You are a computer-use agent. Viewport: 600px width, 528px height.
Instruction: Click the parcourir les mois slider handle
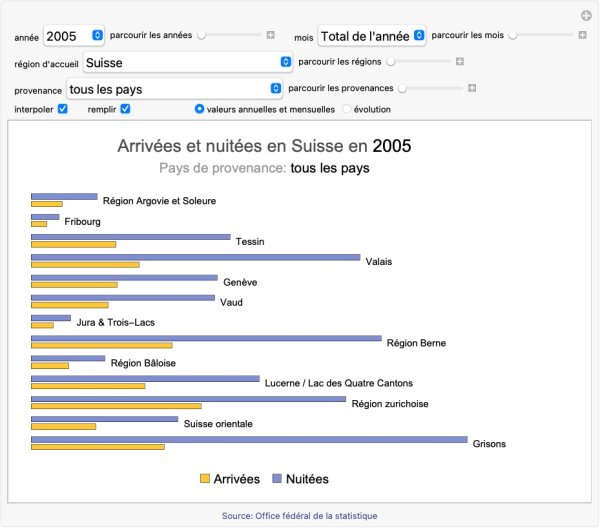(513, 35)
